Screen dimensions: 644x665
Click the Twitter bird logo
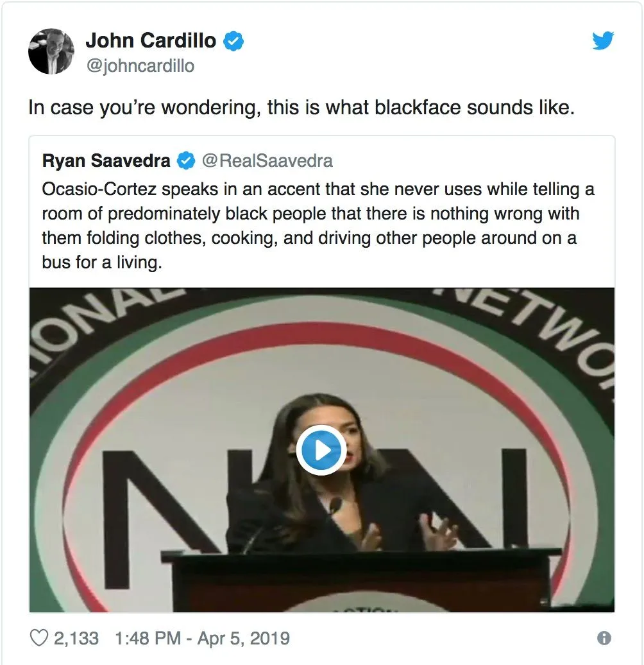point(603,41)
